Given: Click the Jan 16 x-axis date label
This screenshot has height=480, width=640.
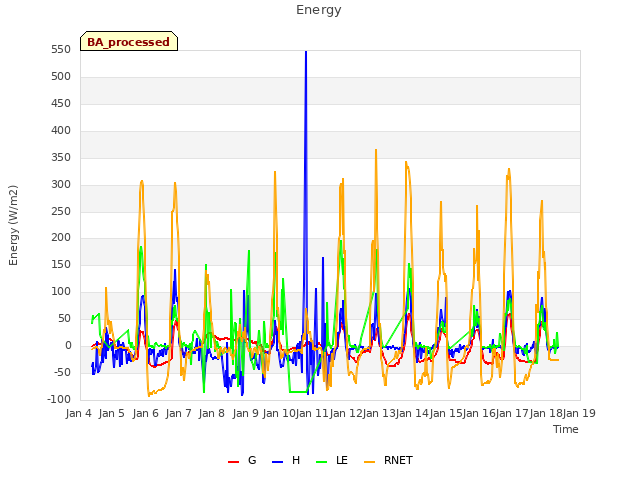Looking at the screenshot, I should (479, 413).
